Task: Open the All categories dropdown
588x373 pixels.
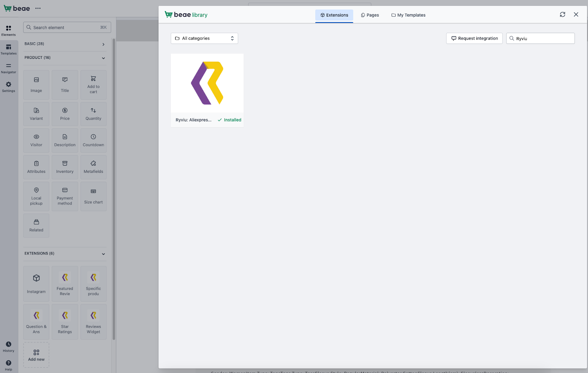Action: click(204, 38)
